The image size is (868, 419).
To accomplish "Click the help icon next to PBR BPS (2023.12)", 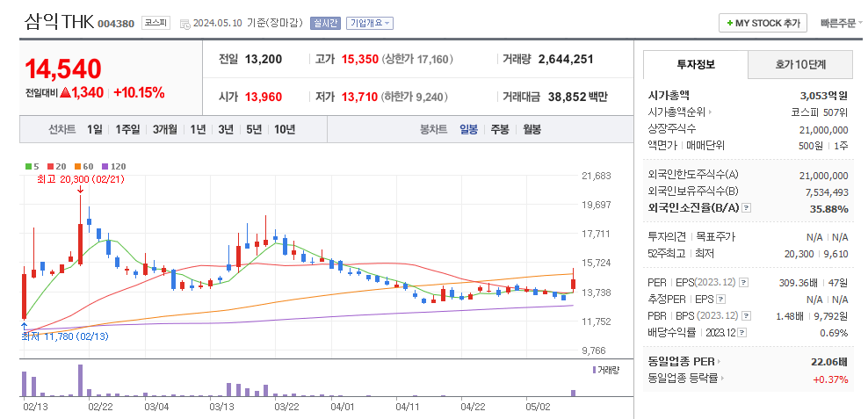I will 747,316.
